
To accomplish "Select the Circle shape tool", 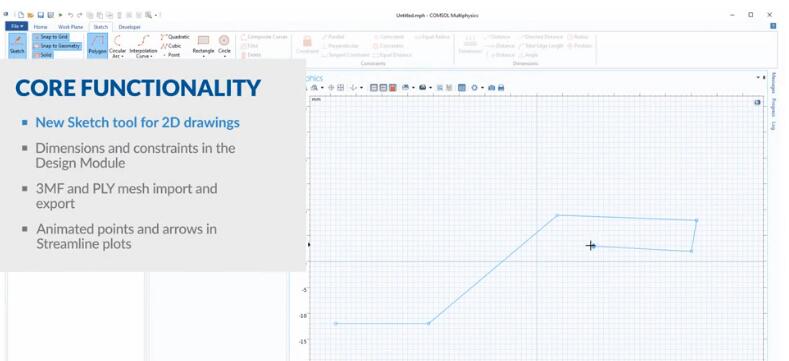I will pyautogui.click(x=224, y=43).
